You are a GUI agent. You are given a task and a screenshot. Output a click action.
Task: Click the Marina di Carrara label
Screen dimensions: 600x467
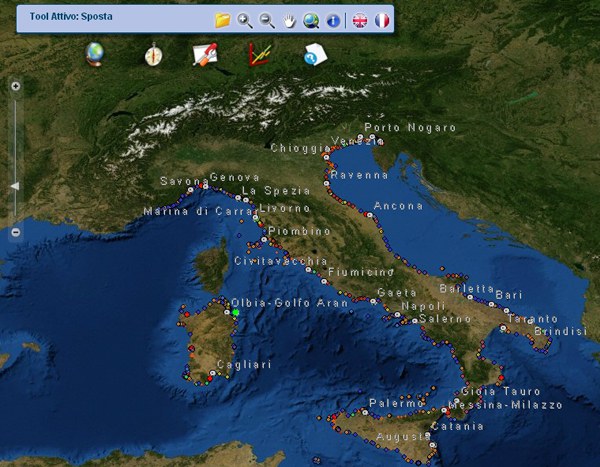pos(200,211)
